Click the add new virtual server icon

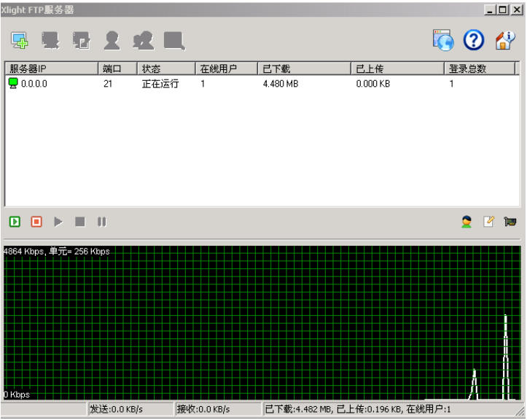(20, 41)
